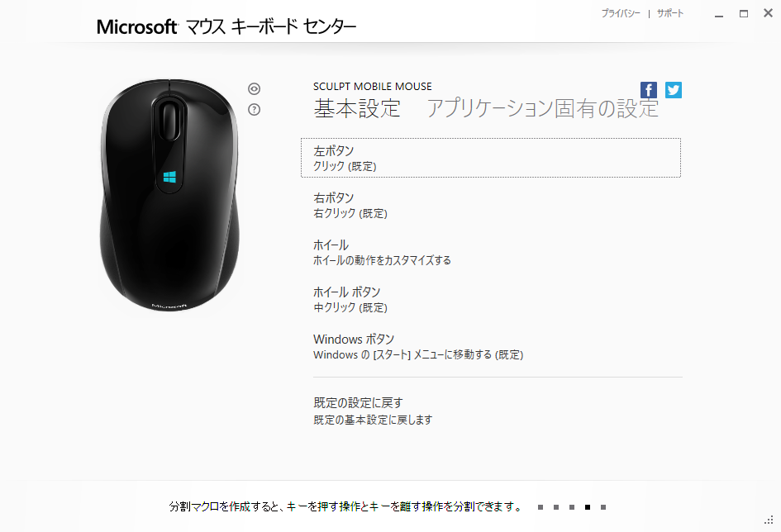The image size is (781, 532).
Task: Click the resize grip at window corner
Action: (x=769, y=520)
